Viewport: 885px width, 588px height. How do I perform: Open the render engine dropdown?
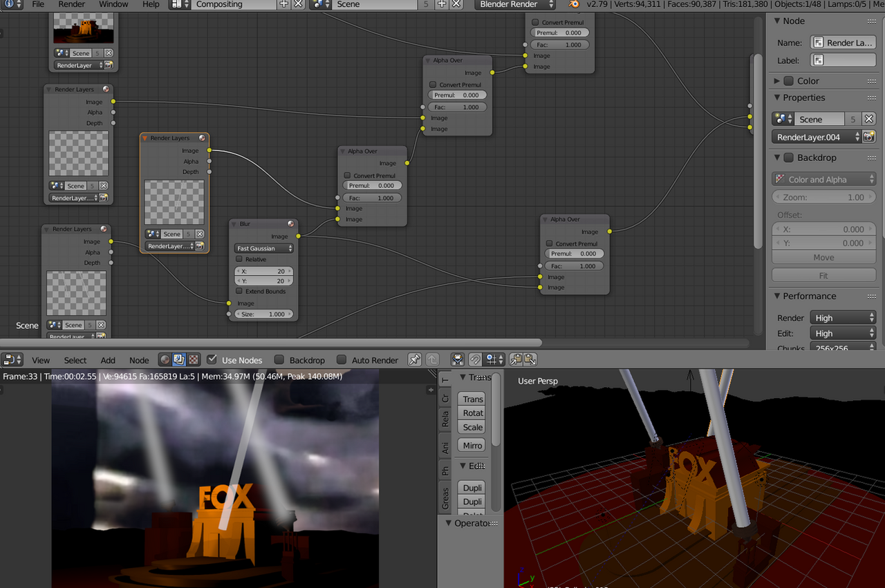[x=516, y=4]
